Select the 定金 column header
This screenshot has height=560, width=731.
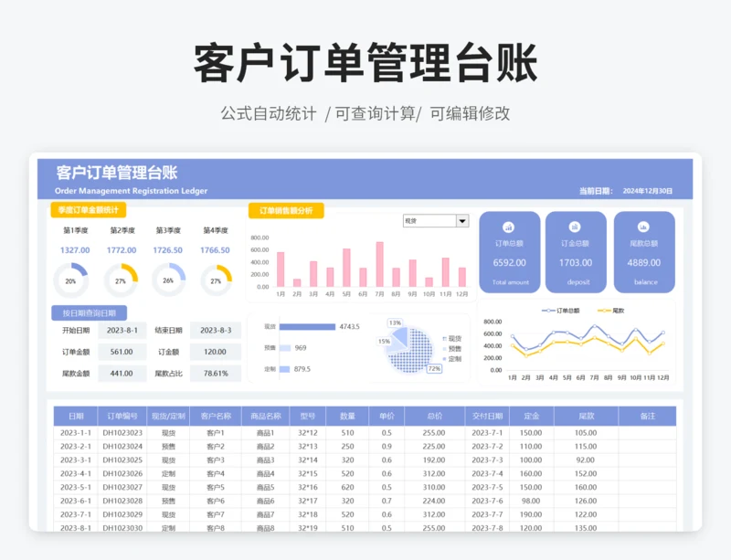coord(532,416)
